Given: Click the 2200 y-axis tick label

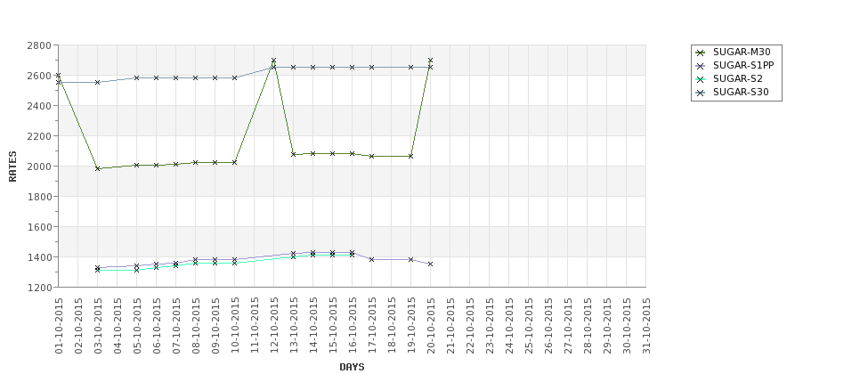Looking at the screenshot, I should click(x=39, y=136).
